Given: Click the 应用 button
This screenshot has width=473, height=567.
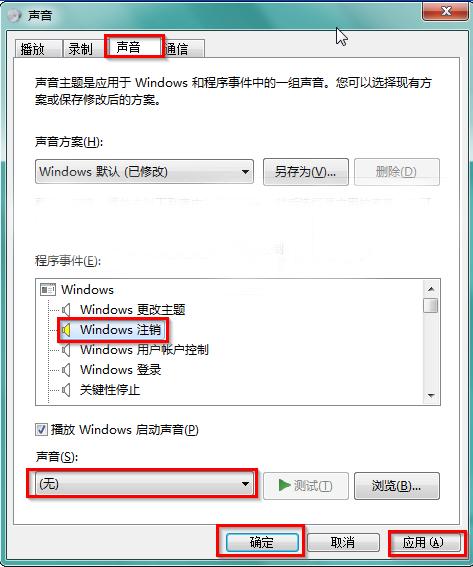Looking at the screenshot, I should [x=424, y=542].
